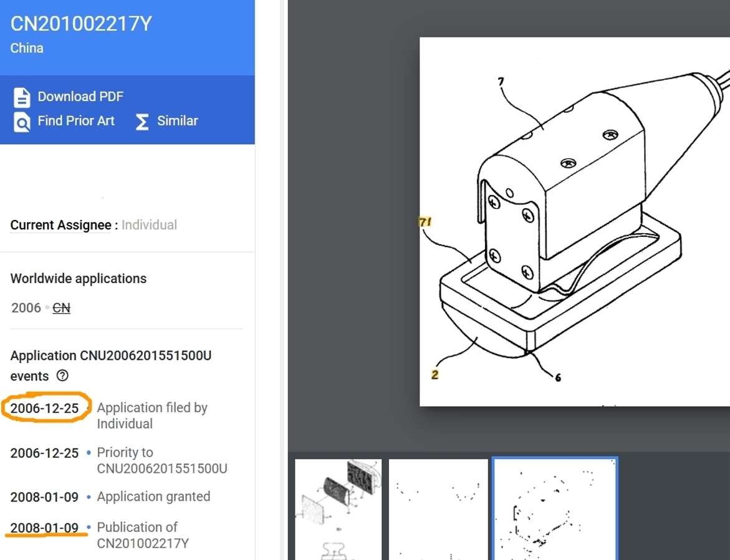Image resolution: width=730 pixels, height=560 pixels.
Task: Click the CN worldwide application link
Action: (62, 308)
